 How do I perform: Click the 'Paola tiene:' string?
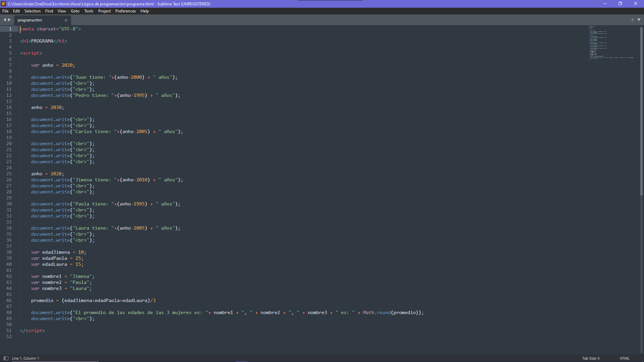click(x=93, y=204)
